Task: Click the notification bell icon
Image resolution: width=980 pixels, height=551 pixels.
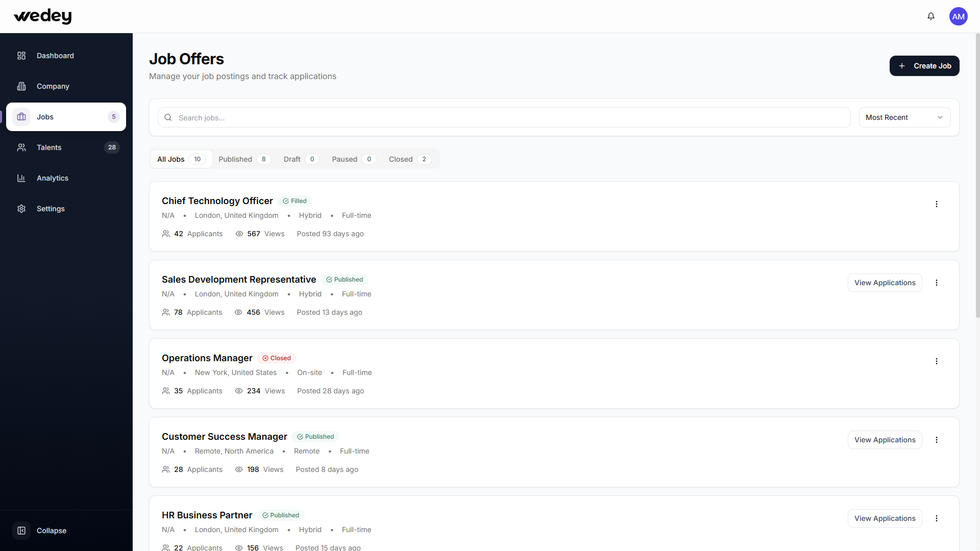Action: click(x=931, y=16)
